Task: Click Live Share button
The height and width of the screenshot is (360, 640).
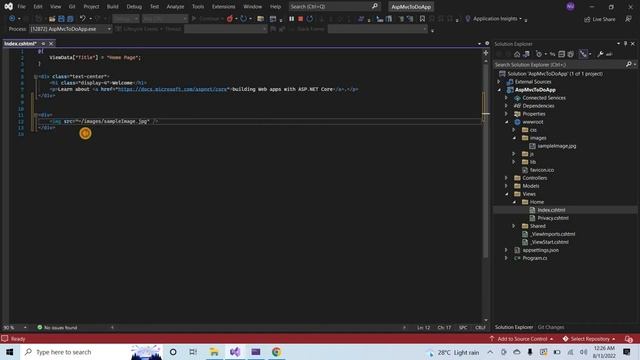Action: click(600, 19)
